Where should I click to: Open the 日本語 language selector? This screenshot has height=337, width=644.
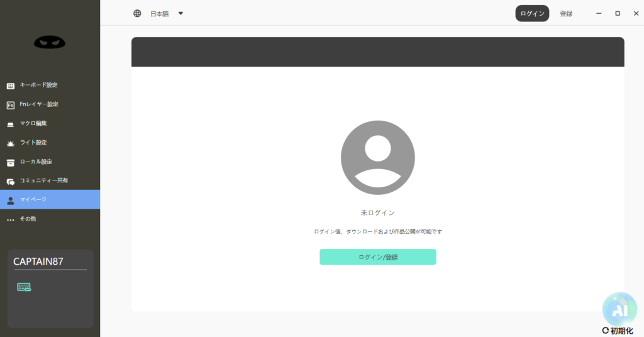pyautogui.click(x=159, y=13)
